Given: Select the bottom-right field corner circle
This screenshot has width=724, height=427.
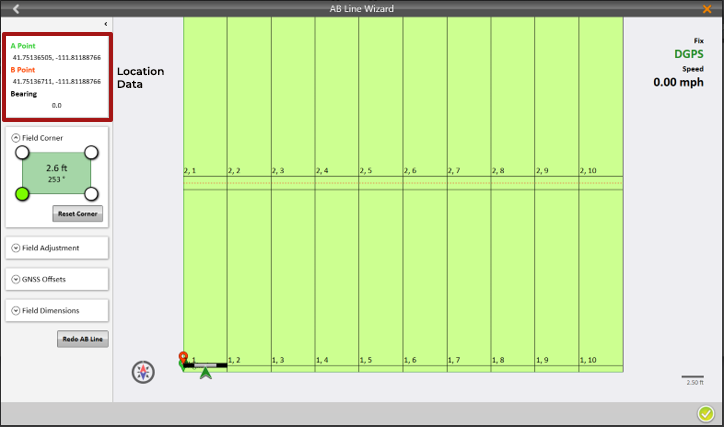Looking at the screenshot, I should 91,193.
